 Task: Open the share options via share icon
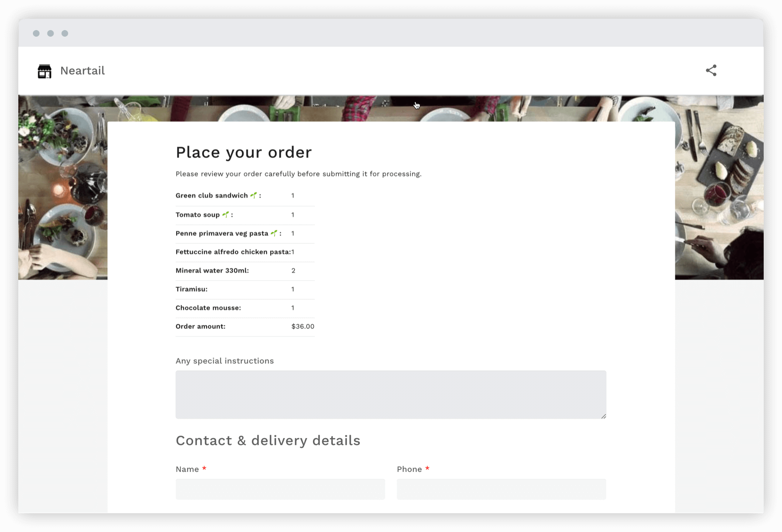[711, 70]
